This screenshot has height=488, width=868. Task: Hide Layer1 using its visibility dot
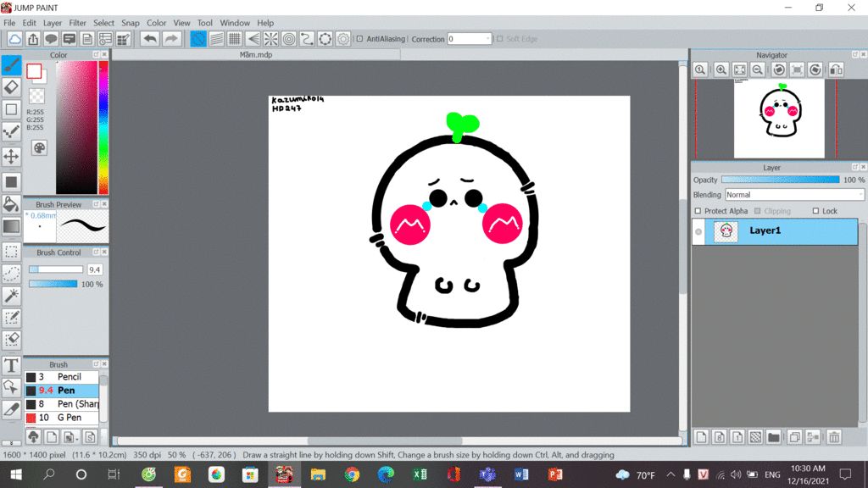coord(698,232)
